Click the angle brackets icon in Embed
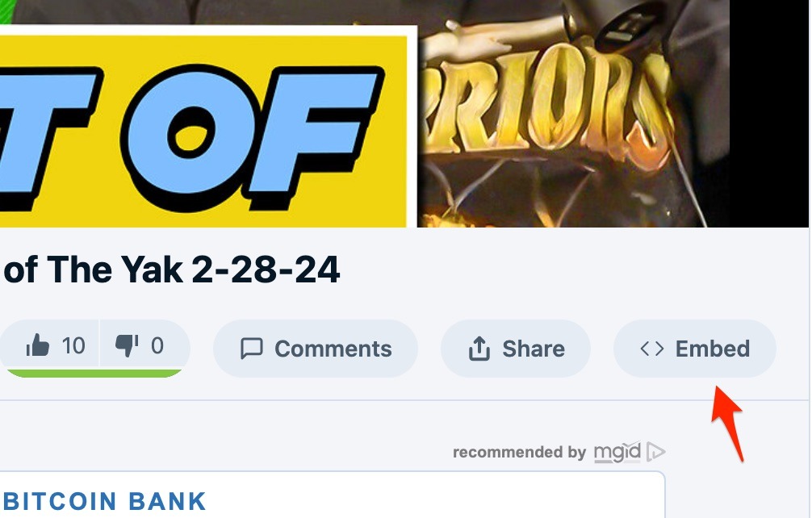 point(652,349)
